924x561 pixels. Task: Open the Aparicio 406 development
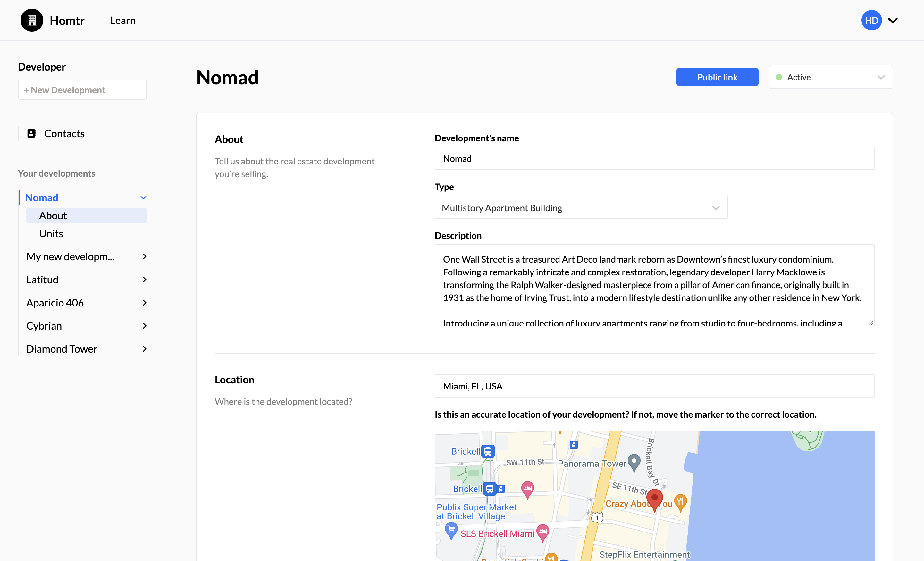55,303
